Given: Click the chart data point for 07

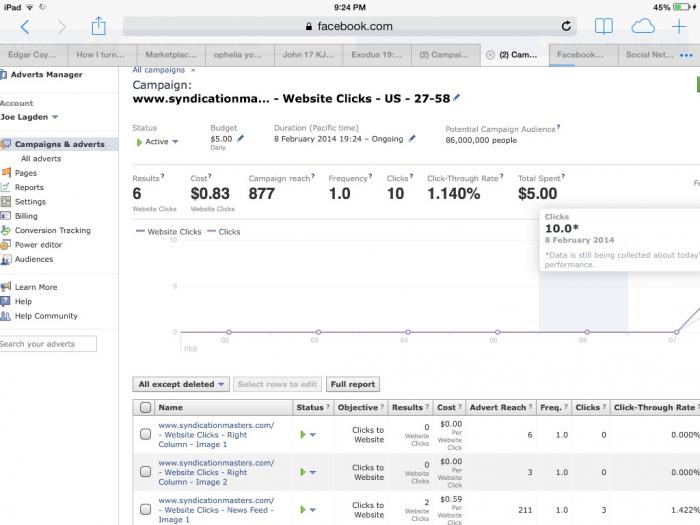Looking at the screenshot, I should click(x=677, y=332).
